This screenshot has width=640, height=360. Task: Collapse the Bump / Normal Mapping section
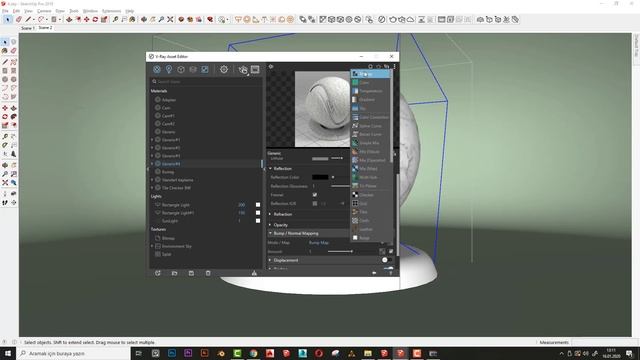[270, 233]
